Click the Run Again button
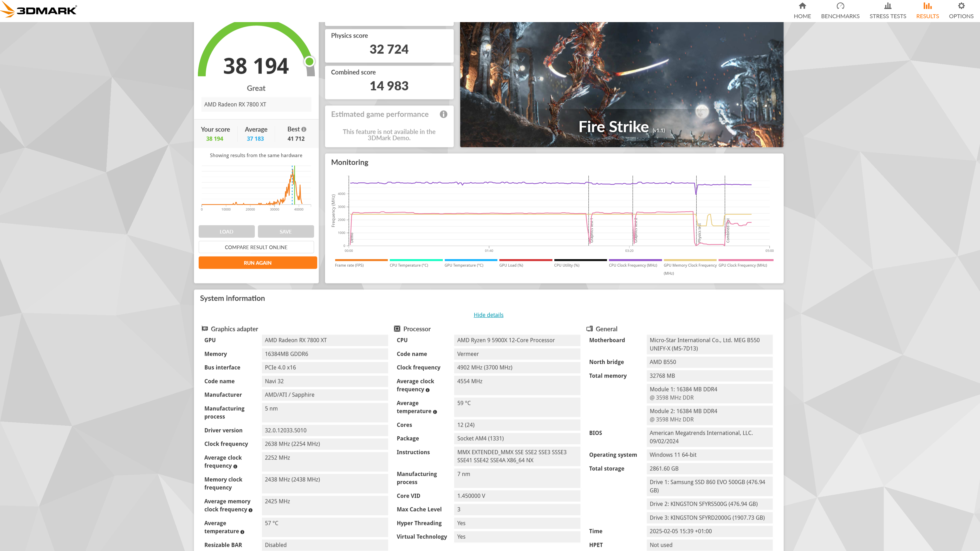 point(258,263)
